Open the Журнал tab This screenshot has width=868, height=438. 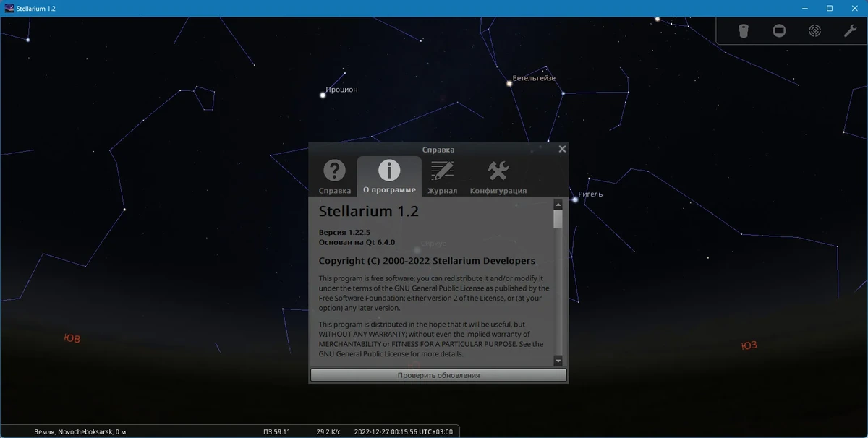click(x=442, y=177)
